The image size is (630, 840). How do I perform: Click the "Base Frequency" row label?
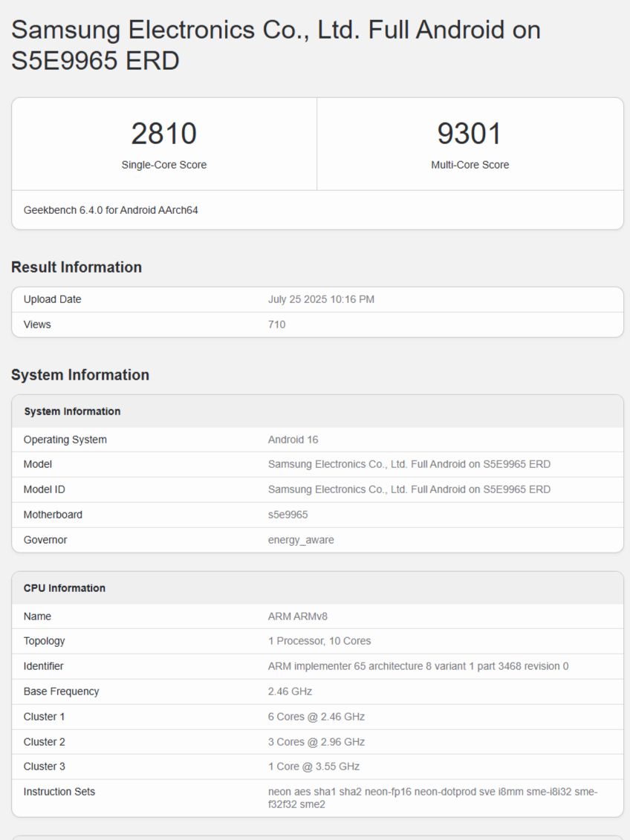pyautogui.click(x=62, y=691)
